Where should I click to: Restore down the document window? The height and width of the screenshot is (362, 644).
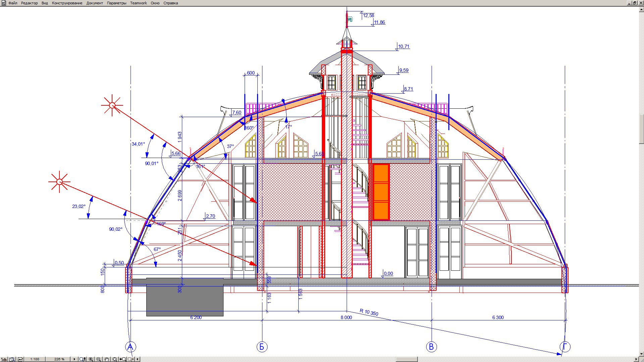635,3
